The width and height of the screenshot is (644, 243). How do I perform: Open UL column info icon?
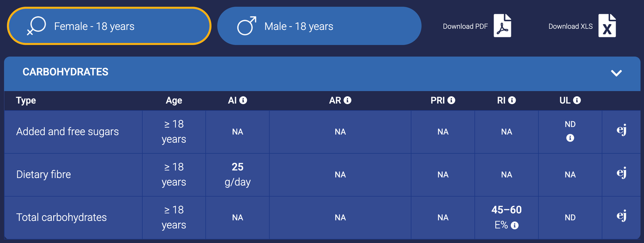[577, 100]
